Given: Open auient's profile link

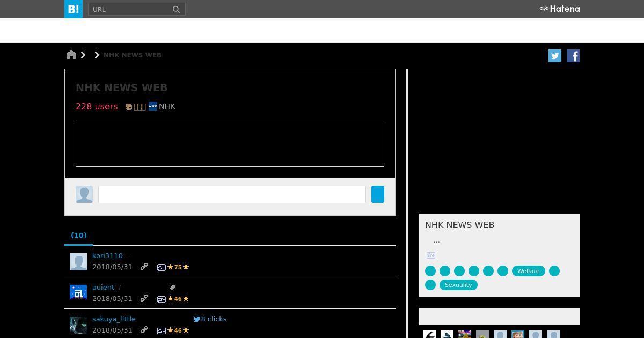Looking at the screenshot, I should pos(103,288).
